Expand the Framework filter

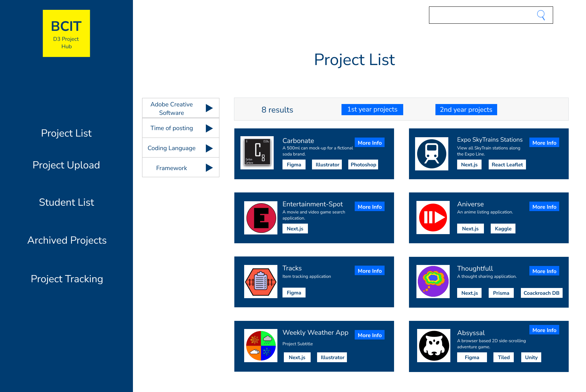(180, 167)
